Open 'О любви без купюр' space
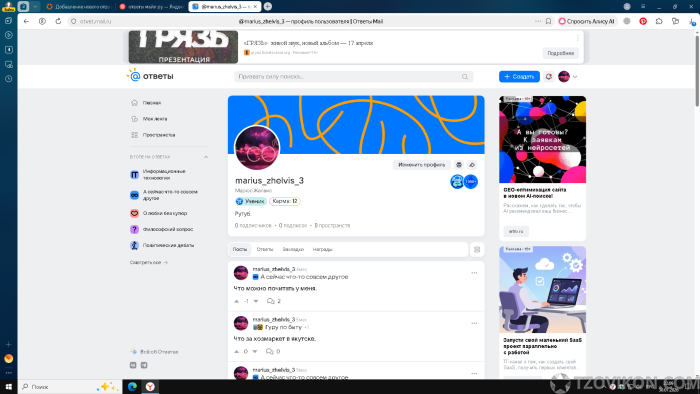The height and width of the screenshot is (394, 700). (x=159, y=213)
